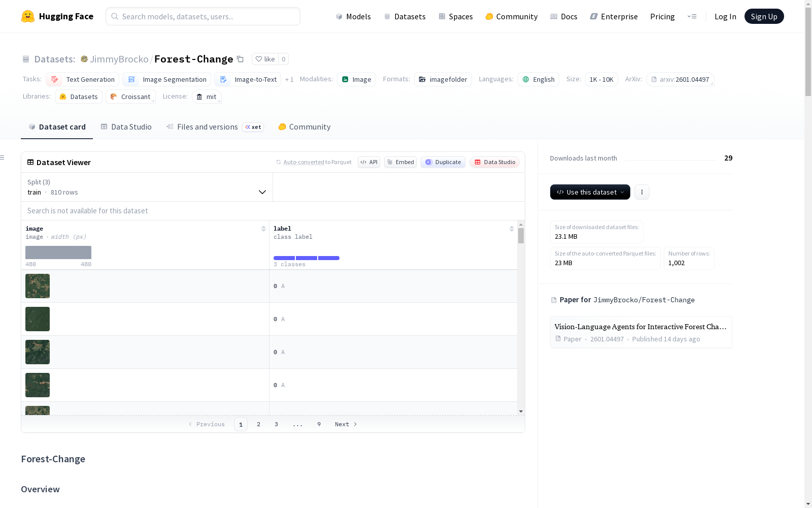Image resolution: width=812 pixels, height=508 pixels.
Task: Click the first label class bar
Action: 284,258
